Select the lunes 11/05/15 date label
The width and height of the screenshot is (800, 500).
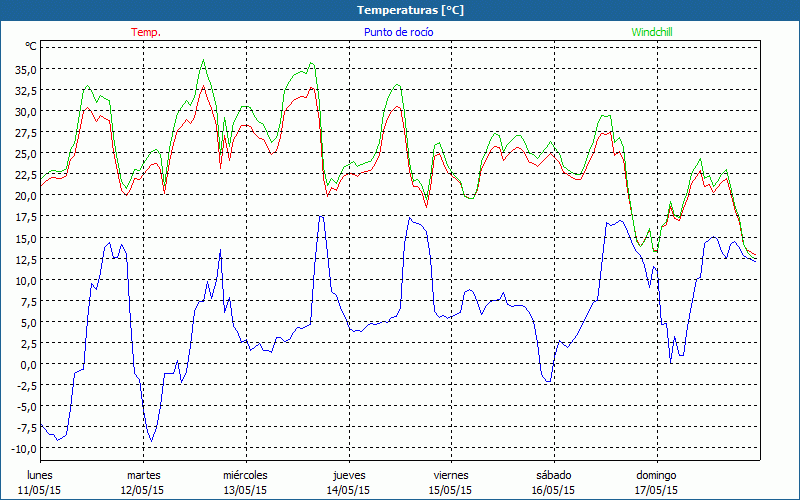point(40,482)
